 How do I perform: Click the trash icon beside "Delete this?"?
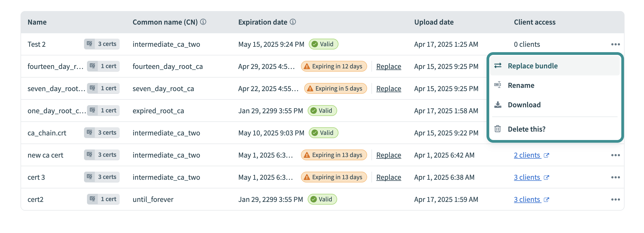[x=498, y=129]
